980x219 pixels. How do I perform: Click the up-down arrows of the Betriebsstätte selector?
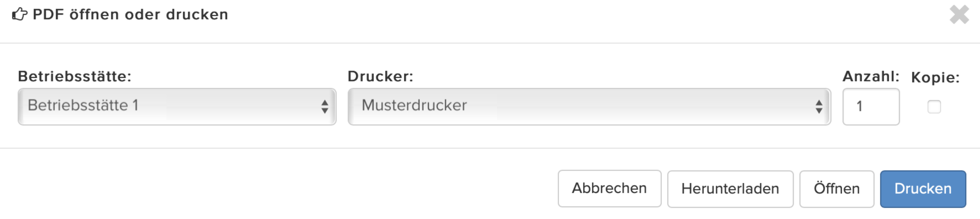tap(324, 107)
